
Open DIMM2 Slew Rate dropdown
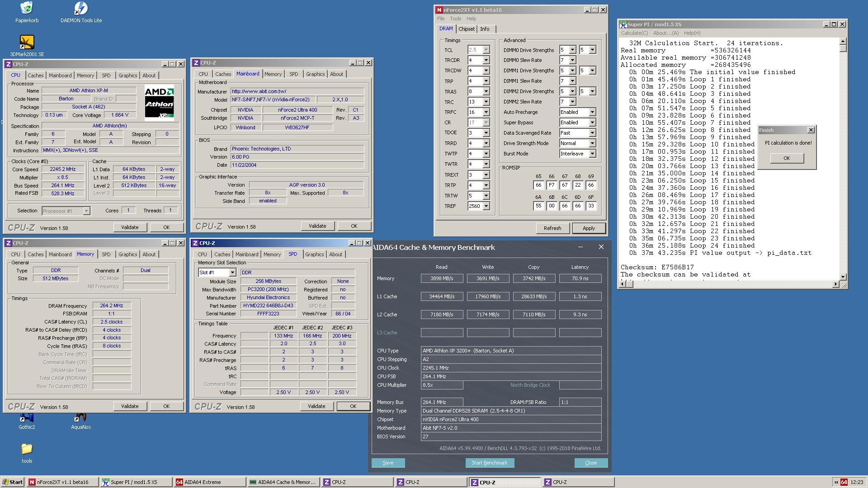point(572,102)
